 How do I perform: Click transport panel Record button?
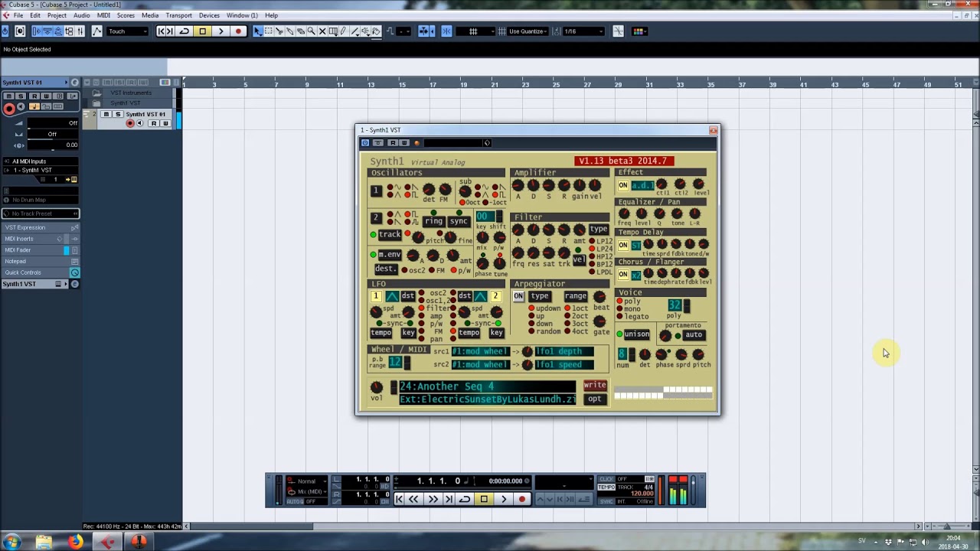tap(522, 499)
